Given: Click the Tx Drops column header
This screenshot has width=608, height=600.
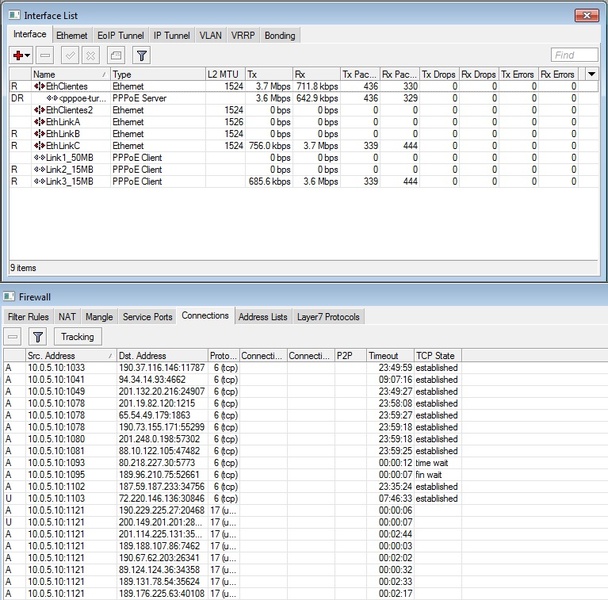Looking at the screenshot, I should pyautogui.click(x=439, y=74).
